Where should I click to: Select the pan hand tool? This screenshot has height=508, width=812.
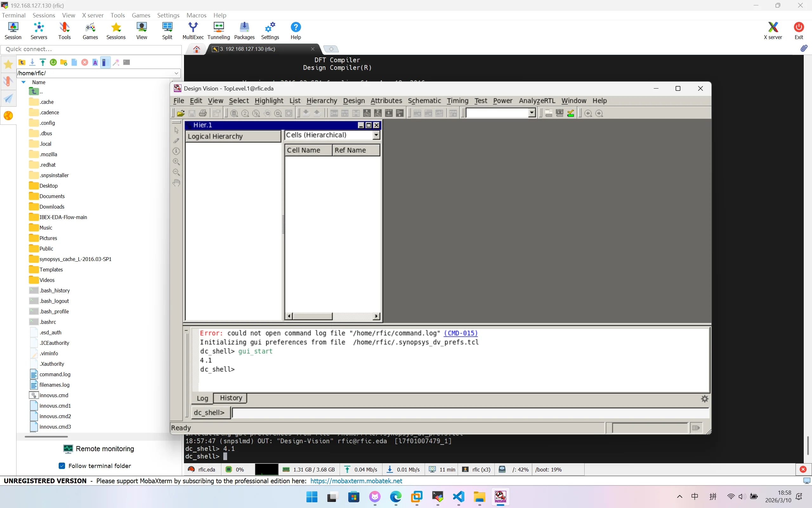click(176, 183)
